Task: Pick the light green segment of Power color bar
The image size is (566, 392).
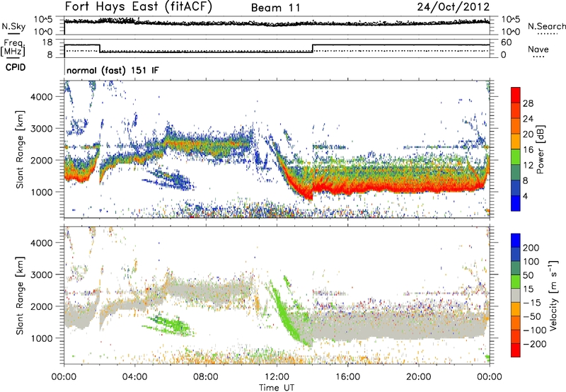Action: [516, 157]
